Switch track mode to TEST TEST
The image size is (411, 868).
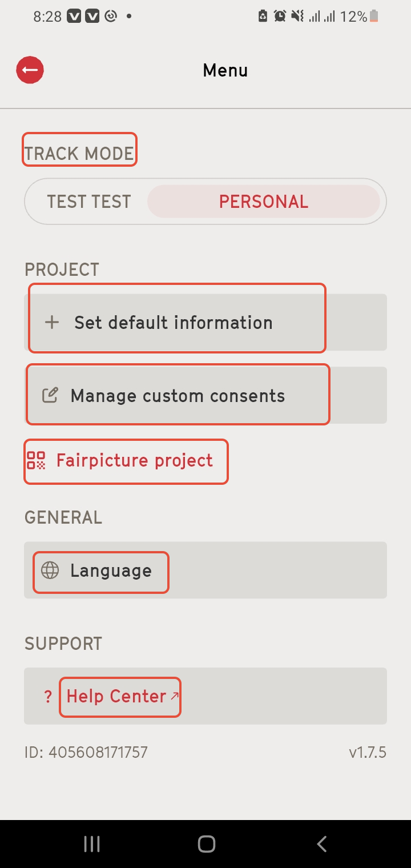point(89,202)
